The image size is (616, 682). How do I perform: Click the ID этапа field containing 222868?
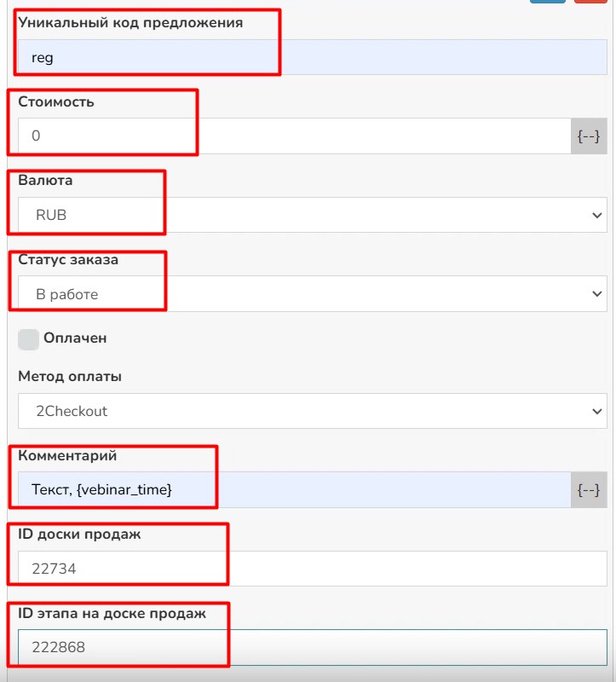click(312, 648)
